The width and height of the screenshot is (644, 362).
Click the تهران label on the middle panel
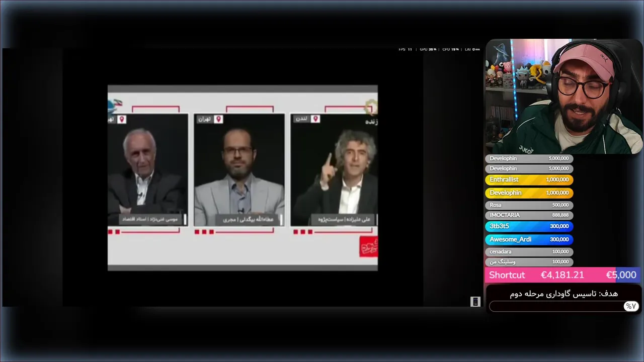point(204,119)
